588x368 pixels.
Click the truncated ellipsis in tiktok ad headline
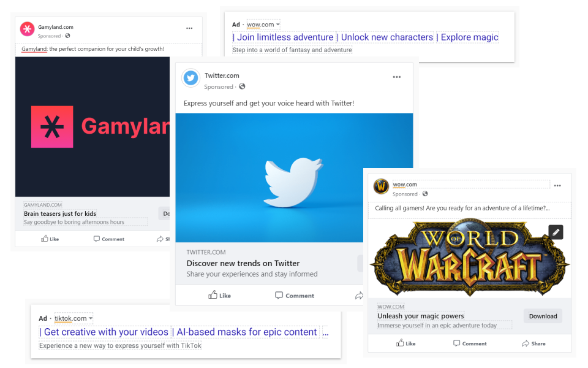point(325,332)
